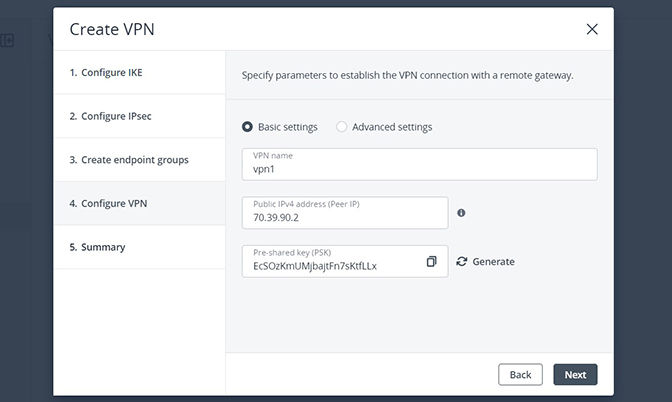Generate a new pre-shared key
672x402 pixels.
485,261
